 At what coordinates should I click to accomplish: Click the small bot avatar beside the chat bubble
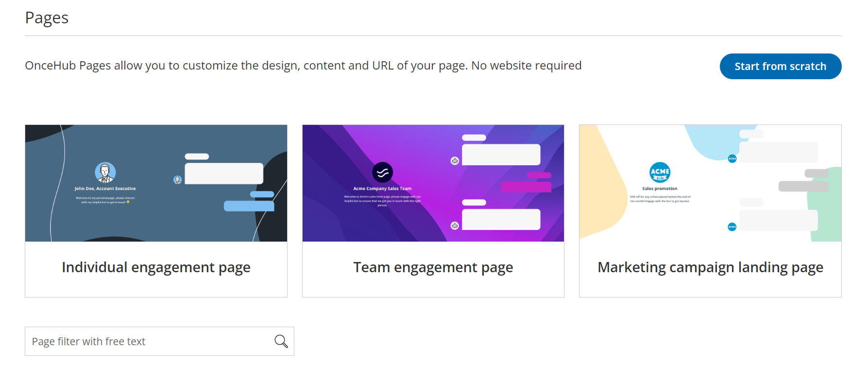[177, 179]
